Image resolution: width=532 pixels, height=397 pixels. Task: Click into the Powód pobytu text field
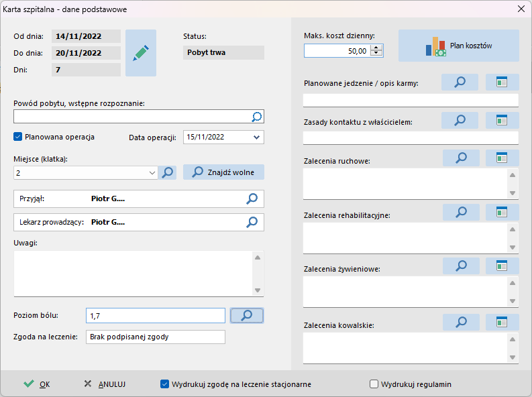(131, 117)
